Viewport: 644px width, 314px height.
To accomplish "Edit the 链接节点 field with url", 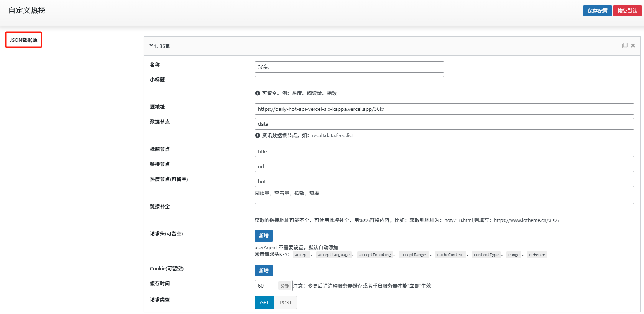I will point(444,166).
